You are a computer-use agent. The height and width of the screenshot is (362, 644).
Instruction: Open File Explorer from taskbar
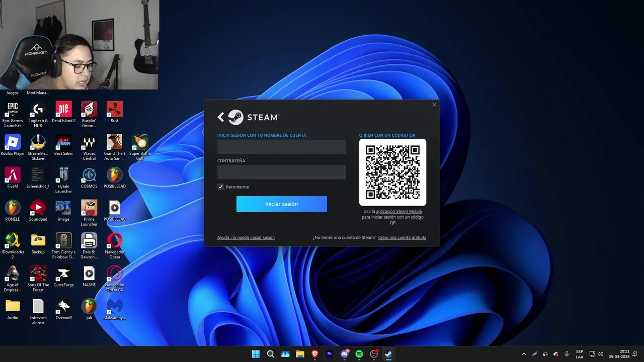[300, 354]
